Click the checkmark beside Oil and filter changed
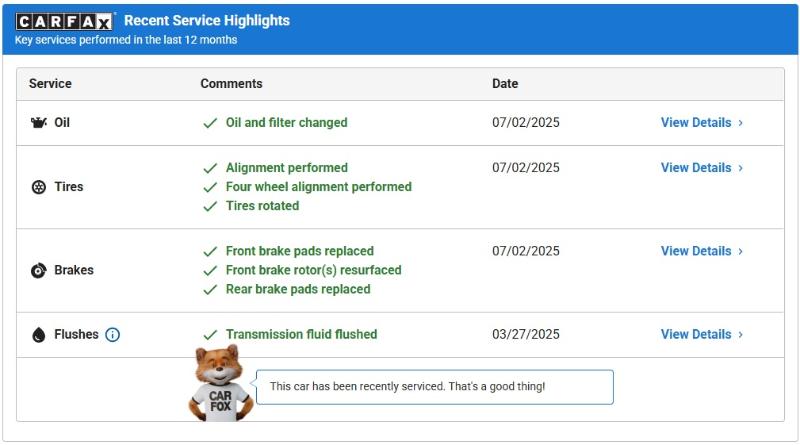 click(210, 123)
